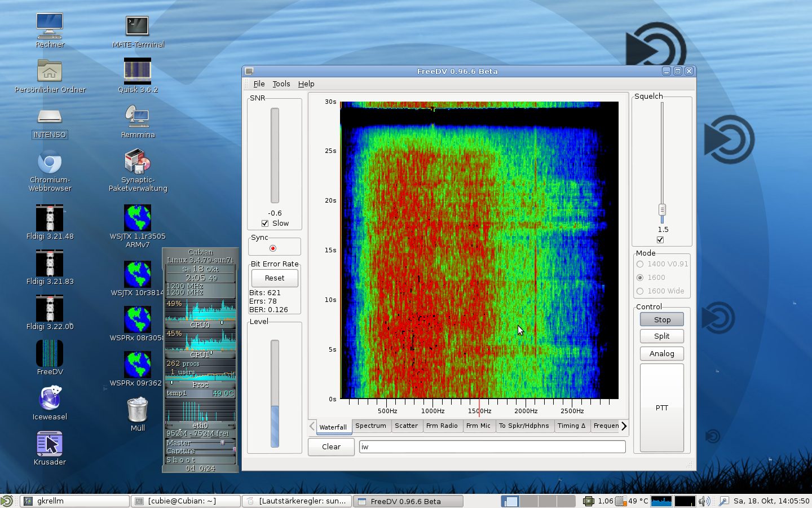812x508 pixels.
Task: Switch to the Timing Δ tab
Action: [571, 426]
